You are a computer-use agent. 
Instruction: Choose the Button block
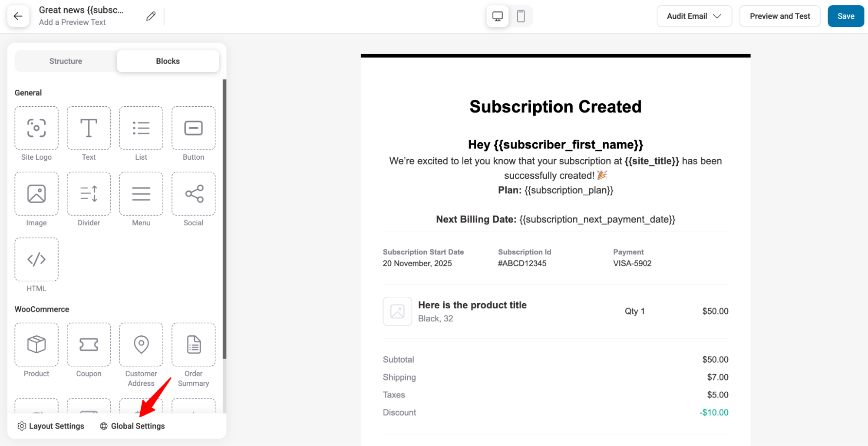[193, 128]
